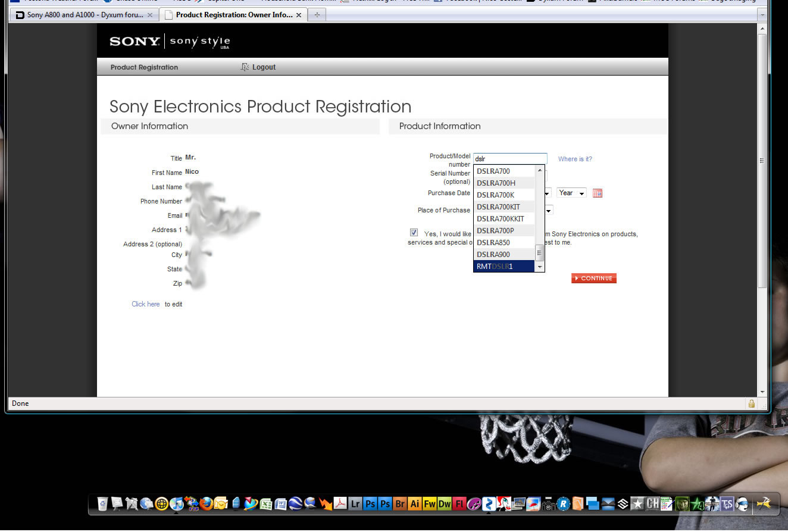
Task: Click Logout in the navigation bar
Action: [x=264, y=67]
